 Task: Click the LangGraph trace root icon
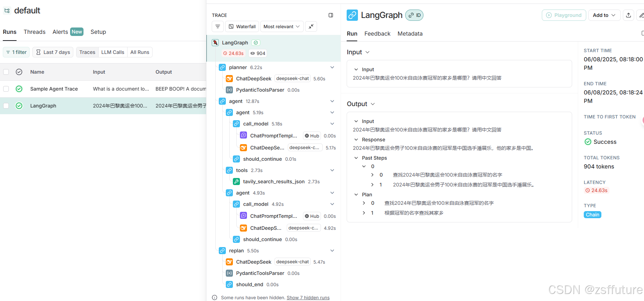click(215, 43)
